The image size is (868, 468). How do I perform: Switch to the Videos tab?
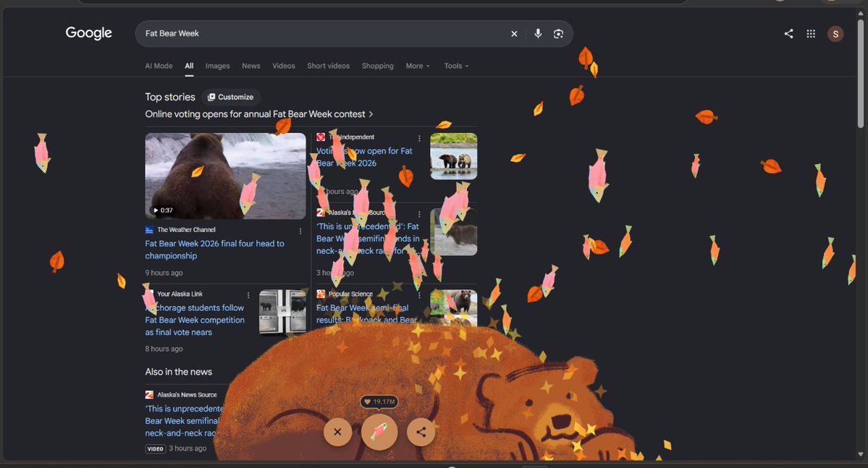[x=284, y=66]
